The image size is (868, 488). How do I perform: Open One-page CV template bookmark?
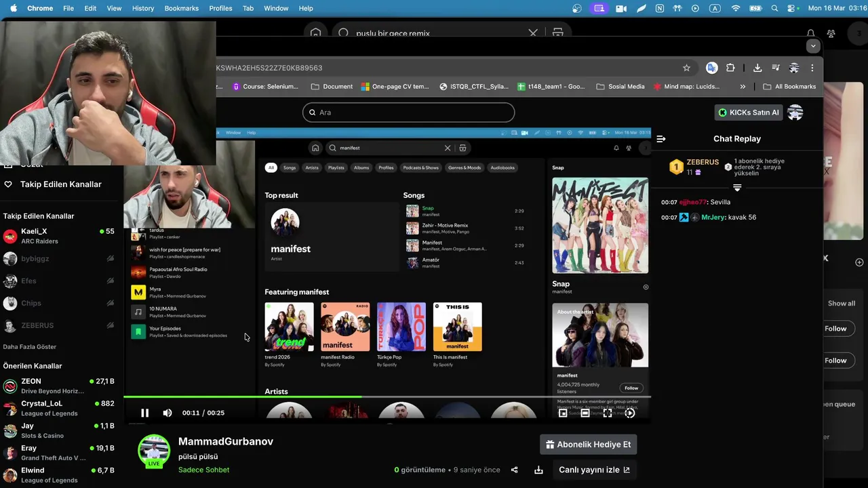tap(395, 87)
